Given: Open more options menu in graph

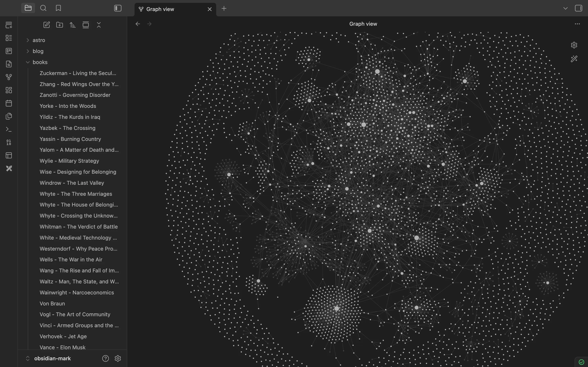Looking at the screenshot, I should 577,24.
